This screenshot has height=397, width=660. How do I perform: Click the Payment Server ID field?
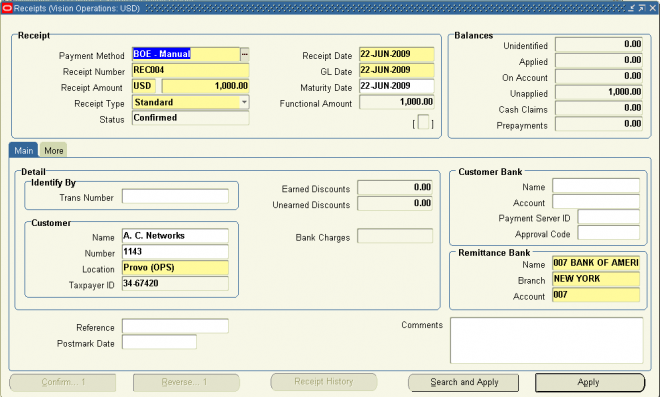tap(609, 217)
